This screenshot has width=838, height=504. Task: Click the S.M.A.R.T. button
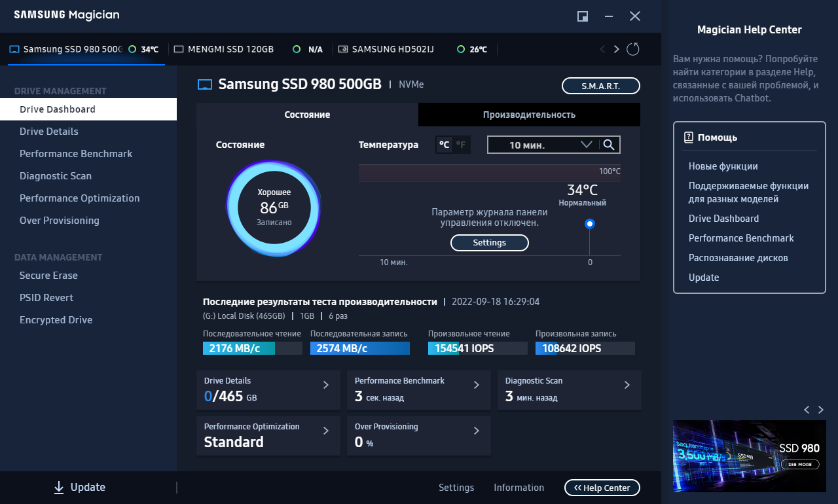tap(601, 86)
